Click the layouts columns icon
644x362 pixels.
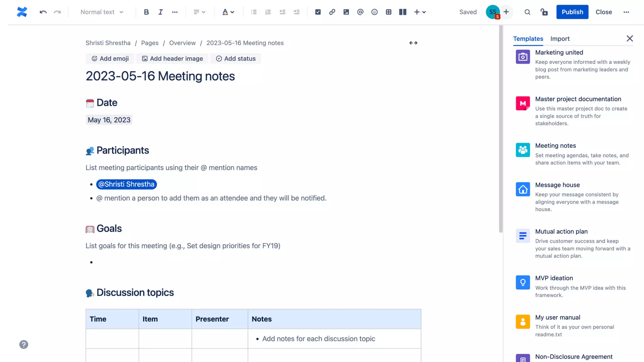point(402,12)
